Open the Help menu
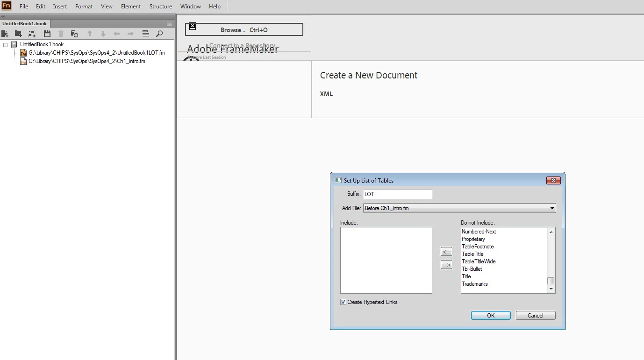The image size is (644, 360). click(x=215, y=7)
